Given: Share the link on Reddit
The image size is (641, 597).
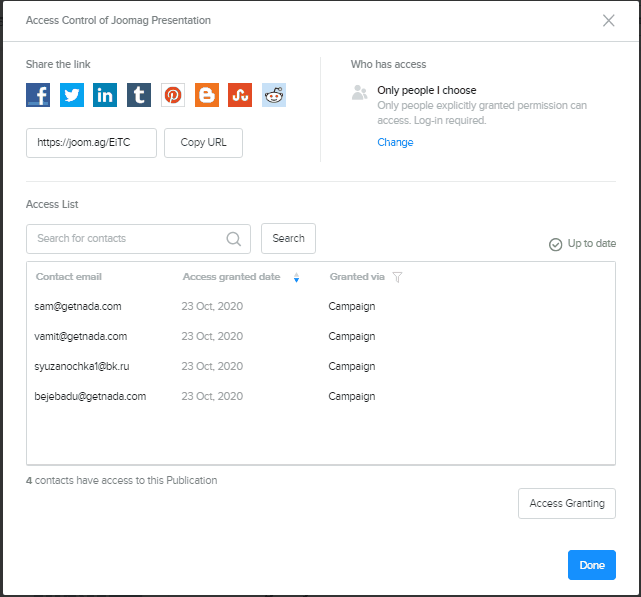Looking at the screenshot, I should click(x=274, y=95).
